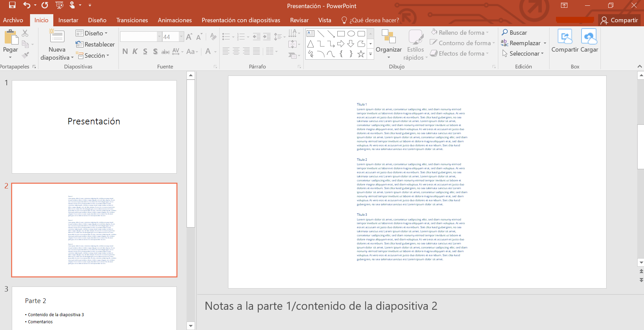
Task: Clear all formatting icon
Action: [x=213, y=36]
